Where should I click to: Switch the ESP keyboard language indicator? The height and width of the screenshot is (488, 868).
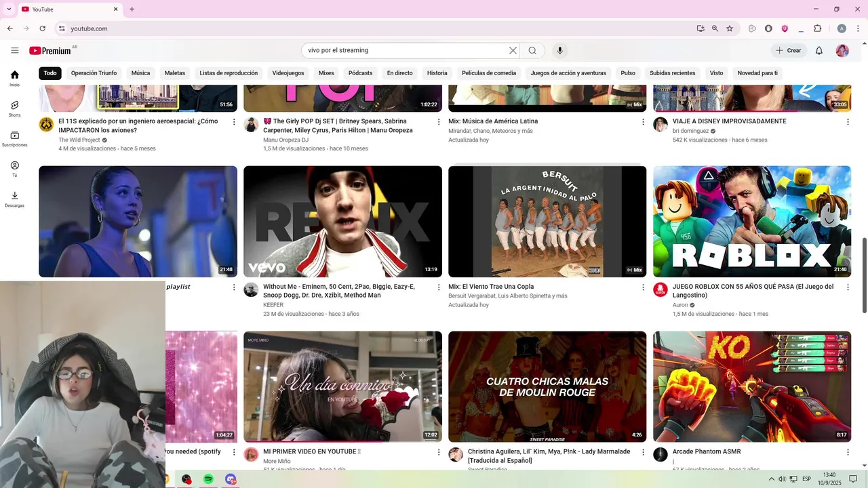pos(806,479)
